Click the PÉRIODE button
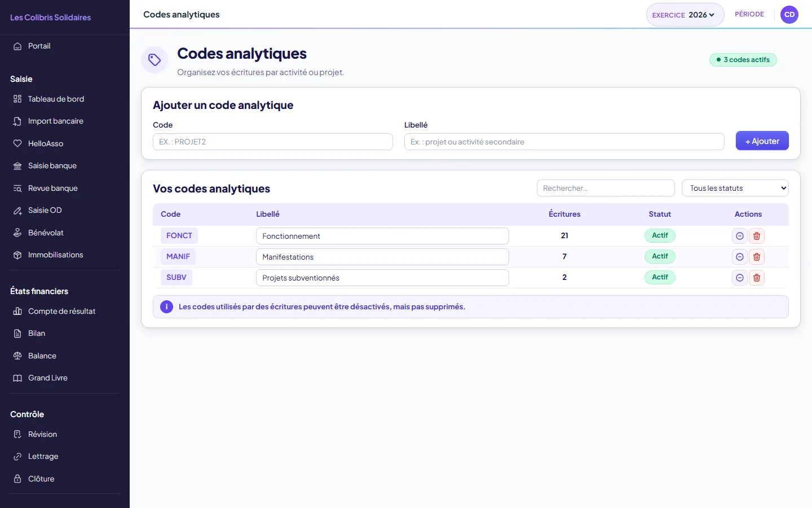 pyautogui.click(x=749, y=14)
